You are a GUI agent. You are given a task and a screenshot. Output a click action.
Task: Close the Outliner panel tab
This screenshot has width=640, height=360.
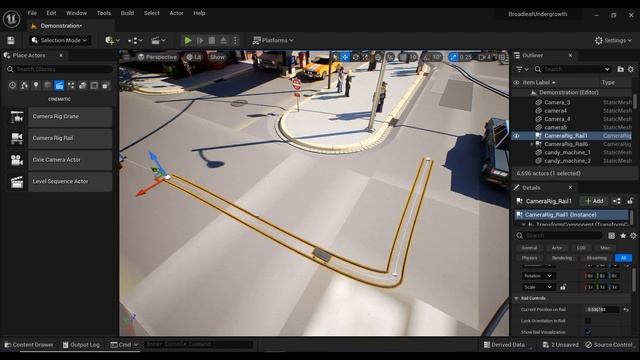pos(570,56)
